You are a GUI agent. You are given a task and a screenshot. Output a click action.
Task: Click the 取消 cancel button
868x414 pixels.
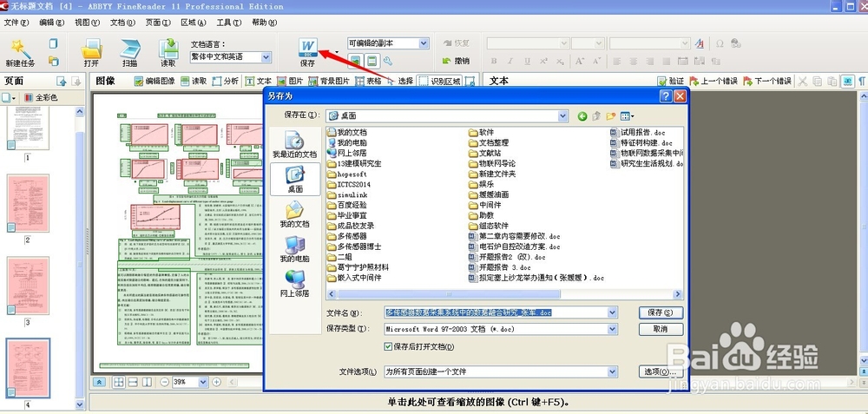[x=661, y=329]
